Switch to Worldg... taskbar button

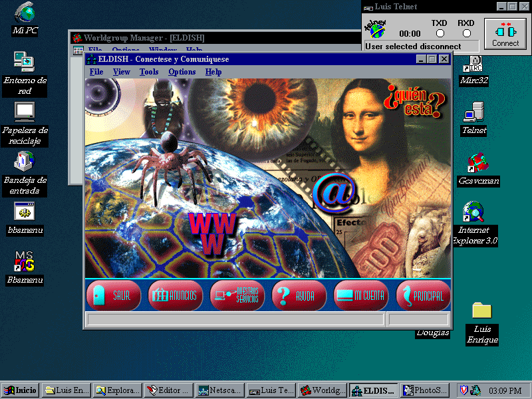click(x=323, y=390)
